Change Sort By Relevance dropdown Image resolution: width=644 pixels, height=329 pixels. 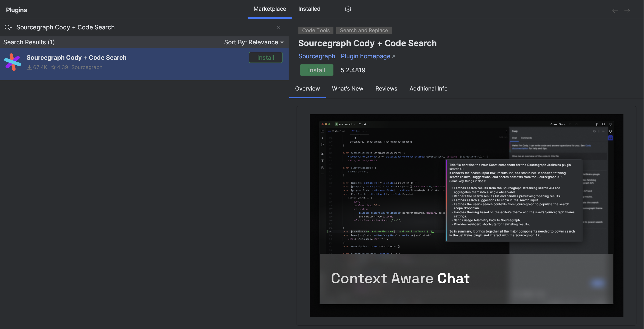[x=254, y=42]
